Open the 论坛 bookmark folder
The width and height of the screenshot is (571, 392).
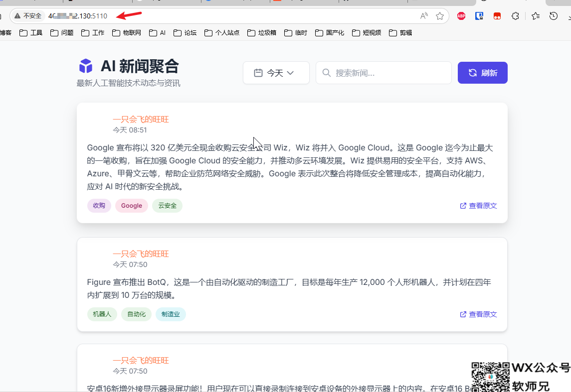pyautogui.click(x=185, y=33)
